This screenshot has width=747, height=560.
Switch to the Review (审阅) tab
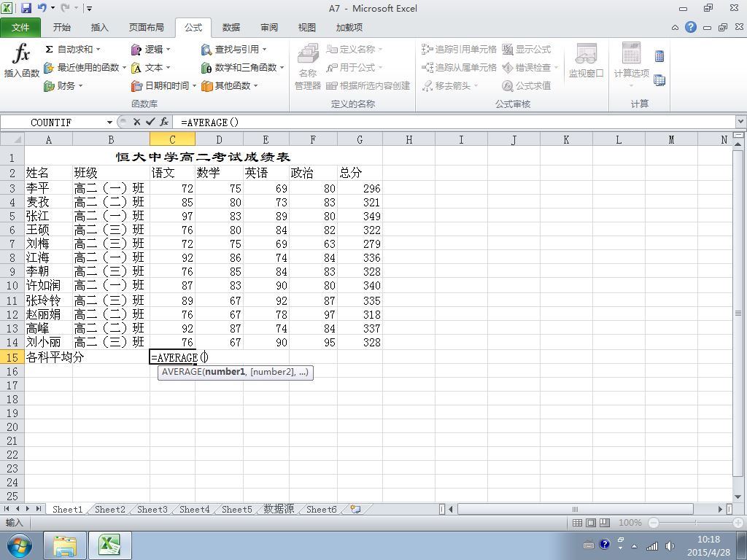[269, 28]
